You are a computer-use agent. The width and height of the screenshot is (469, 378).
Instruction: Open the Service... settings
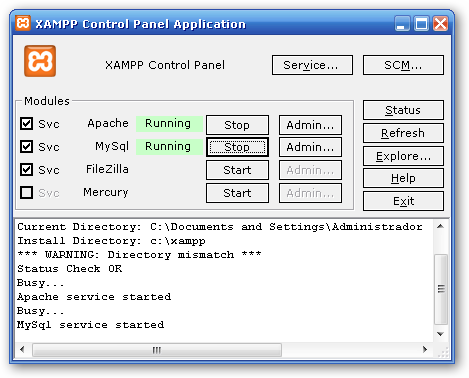click(x=312, y=65)
